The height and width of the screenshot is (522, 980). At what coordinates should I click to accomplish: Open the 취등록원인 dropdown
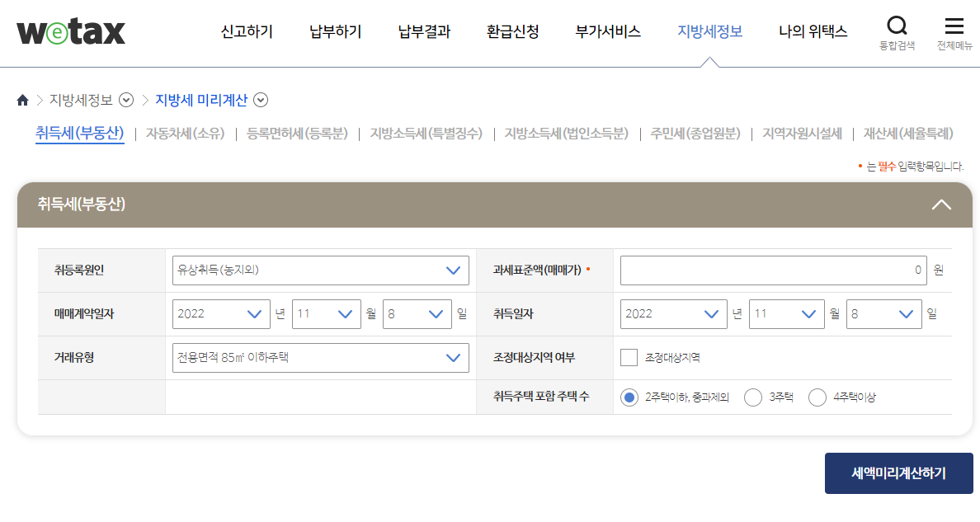coord(320,270)
